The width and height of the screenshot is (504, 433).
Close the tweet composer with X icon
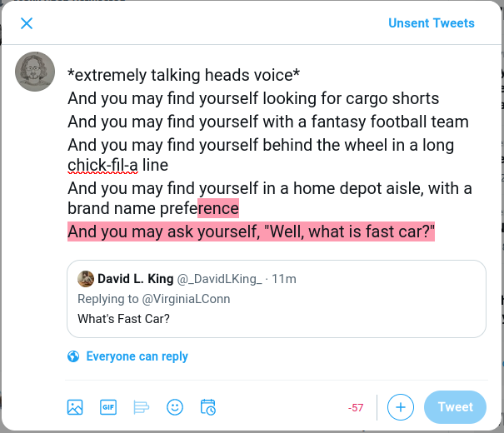pyautogui.click(x=27, y=23)
